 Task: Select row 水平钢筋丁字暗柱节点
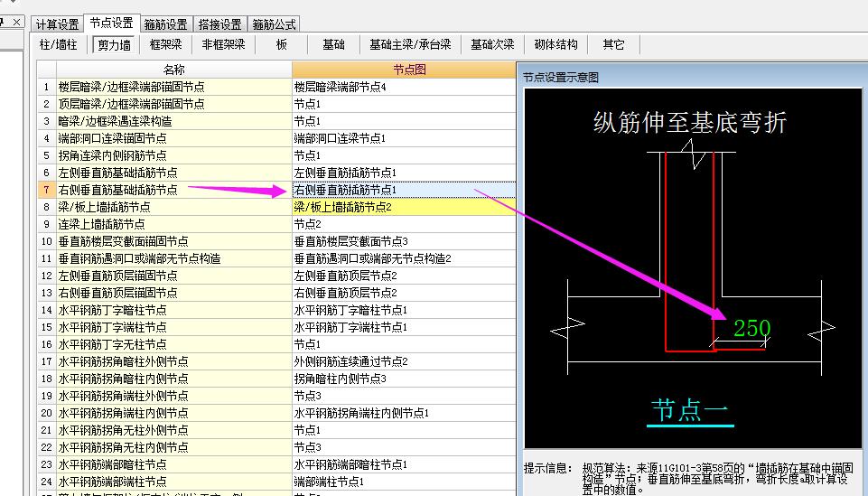point(173,310)
